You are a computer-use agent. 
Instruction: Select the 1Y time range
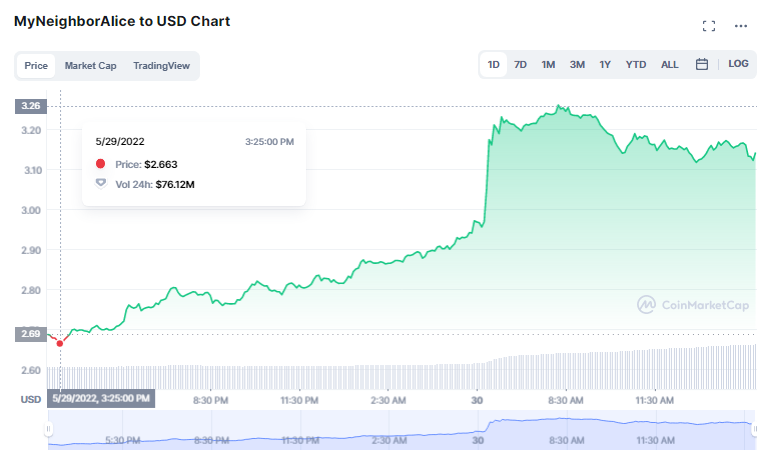coord(605,64)
